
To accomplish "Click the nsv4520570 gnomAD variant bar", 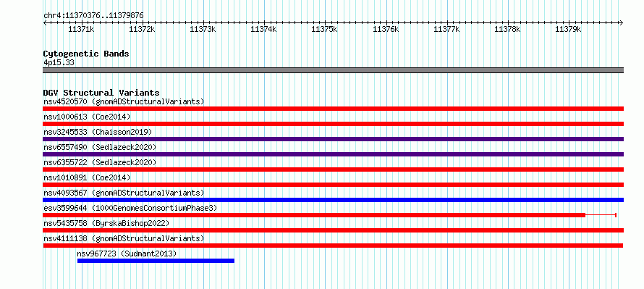I will point(333,109).
